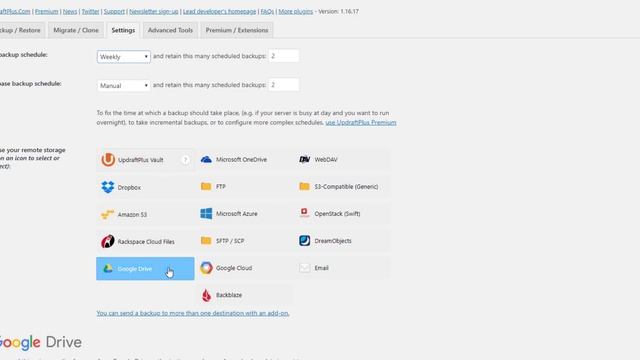Choose the Dropbox icon
Viewport: 640px width, 360px height.
point(108,187)
